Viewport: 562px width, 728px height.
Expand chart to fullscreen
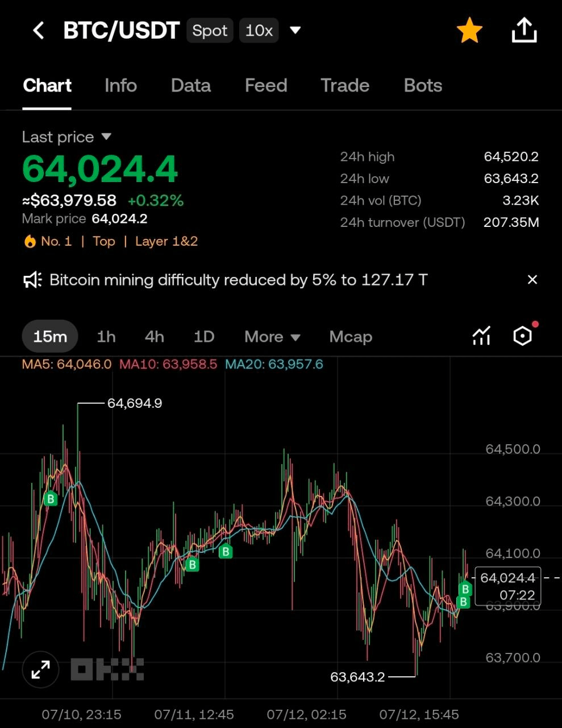point(40,669)
